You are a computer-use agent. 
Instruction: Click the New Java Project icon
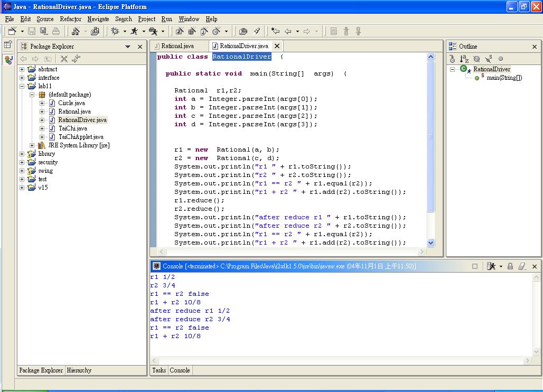pos(180,31)
